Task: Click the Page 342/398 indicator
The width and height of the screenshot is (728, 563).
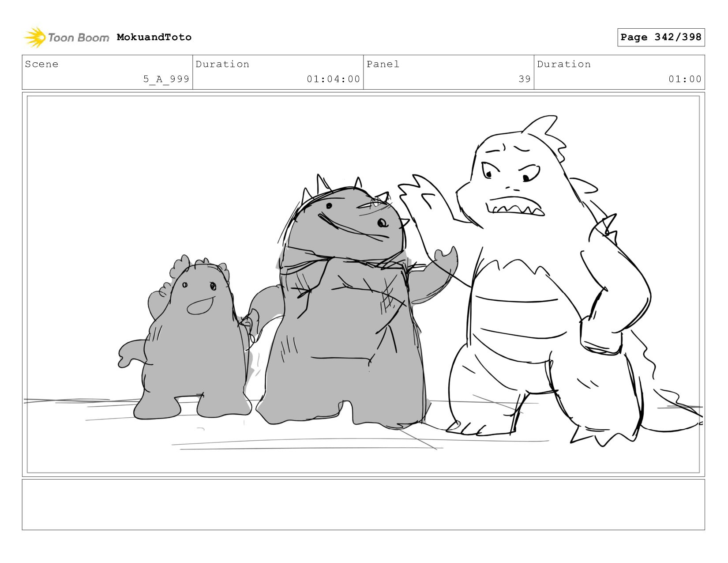Action: (x=661, y=37)
